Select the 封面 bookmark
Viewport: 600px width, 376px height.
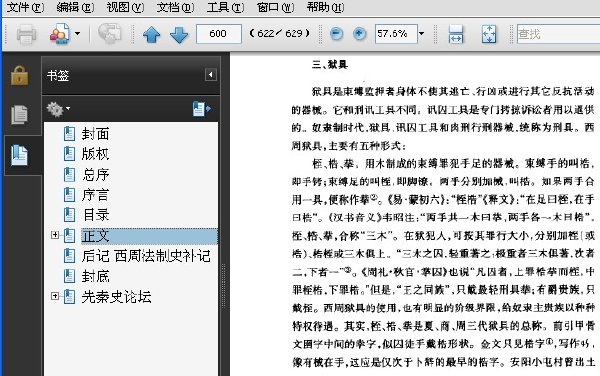coord(95,134)
